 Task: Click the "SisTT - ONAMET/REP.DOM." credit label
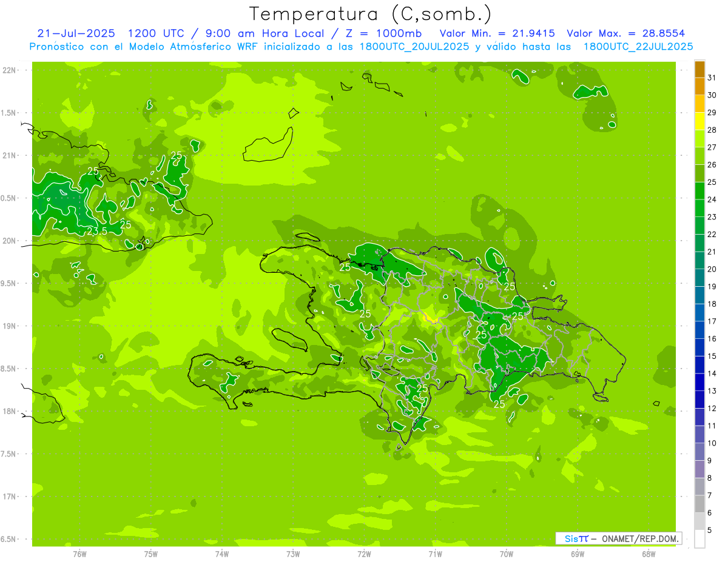tap(619, 538)
